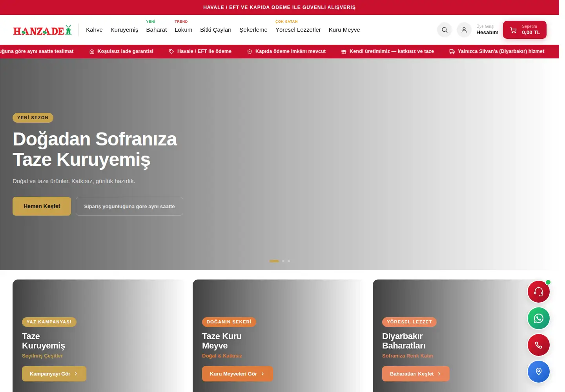Select the second carousel slide dot

pyautogui.click(x=283, y=261)
